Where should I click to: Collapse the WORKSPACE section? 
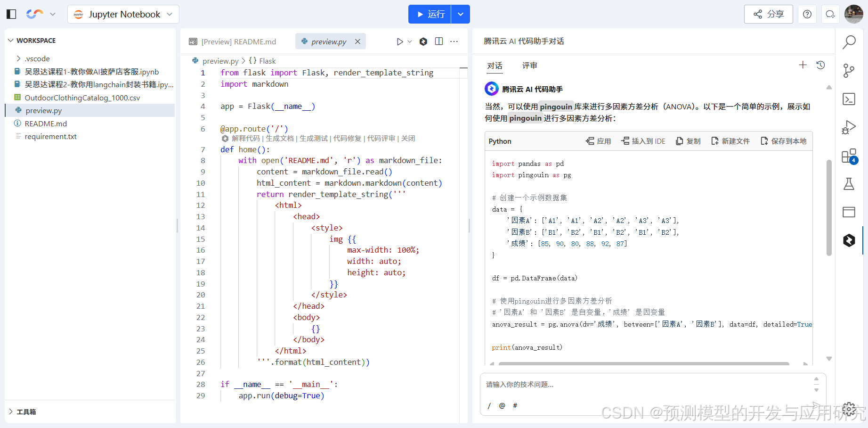point(32,41)
